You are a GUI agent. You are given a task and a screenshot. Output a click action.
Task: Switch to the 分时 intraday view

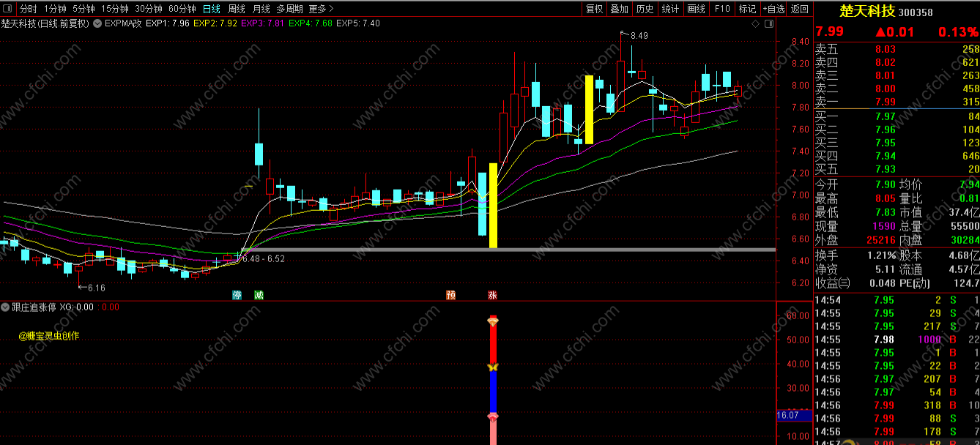pos(28,9)
